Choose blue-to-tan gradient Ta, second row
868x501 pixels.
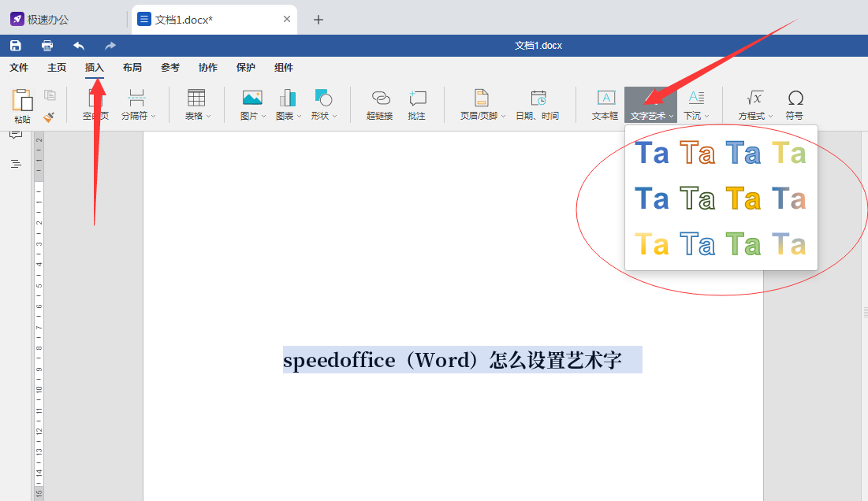pyautogui.click(x=789, y=199)
